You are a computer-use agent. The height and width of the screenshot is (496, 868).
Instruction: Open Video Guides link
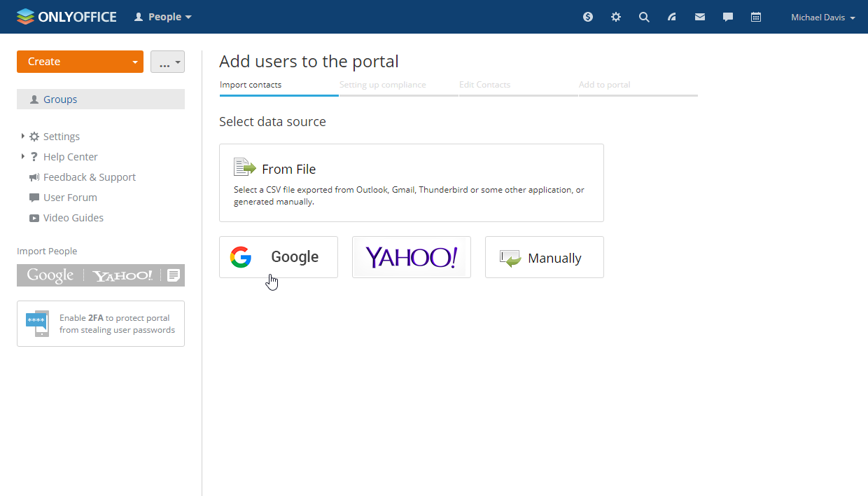tap(73, 218)
